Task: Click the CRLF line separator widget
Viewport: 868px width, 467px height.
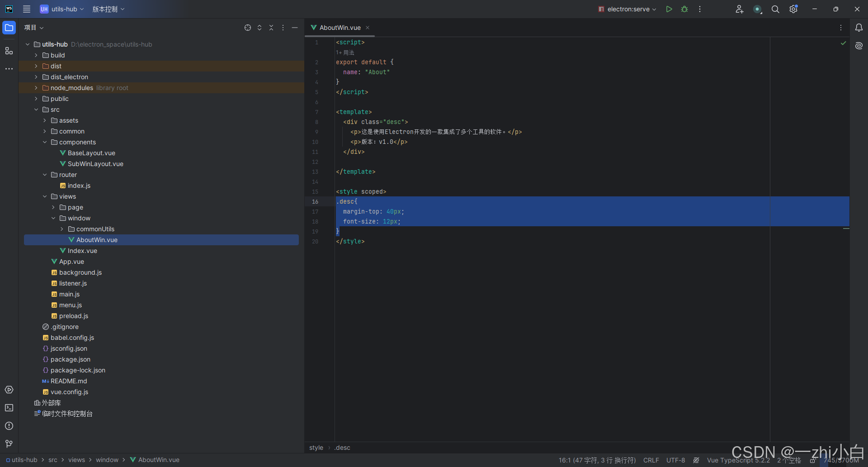Action: coord(651,460)
